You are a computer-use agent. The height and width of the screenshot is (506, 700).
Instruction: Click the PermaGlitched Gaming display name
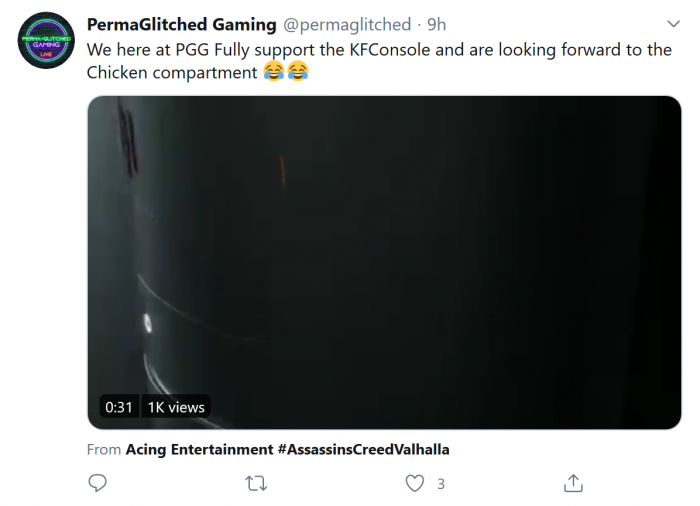(181, 24)
